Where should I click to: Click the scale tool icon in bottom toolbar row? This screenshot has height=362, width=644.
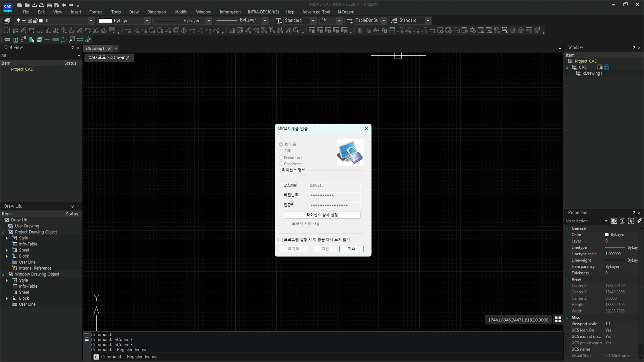click(x=72, y=40)
